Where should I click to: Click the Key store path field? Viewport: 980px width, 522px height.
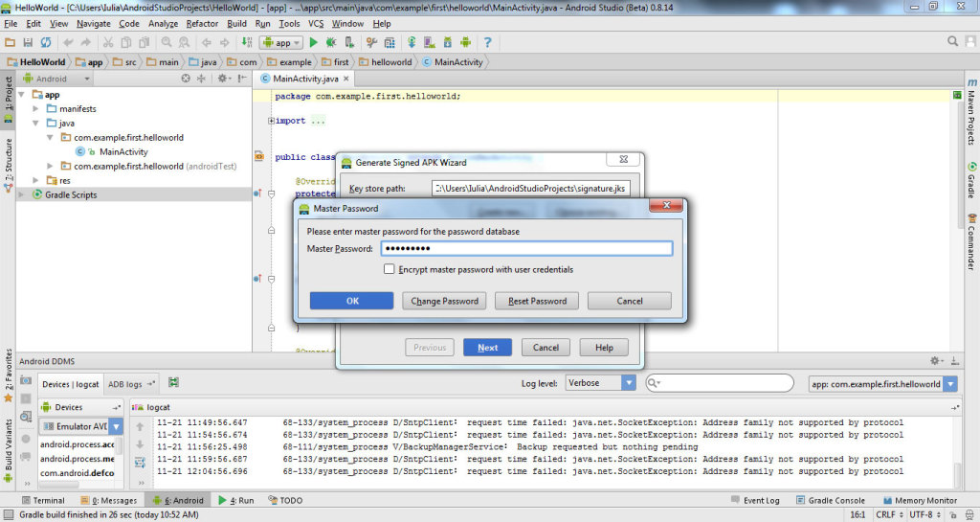(530, 188)
